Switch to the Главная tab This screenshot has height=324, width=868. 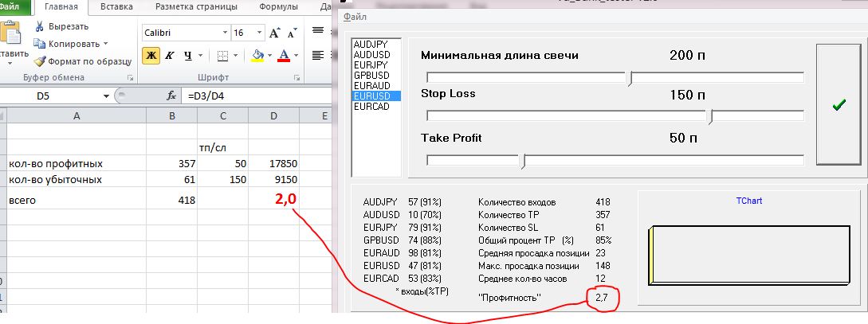click(x=61, y=7)
